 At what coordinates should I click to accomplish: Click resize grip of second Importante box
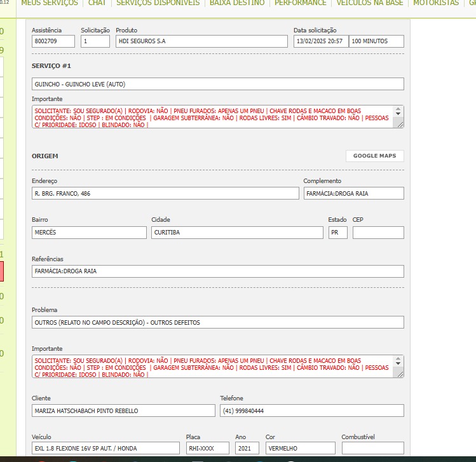(400, 374)
